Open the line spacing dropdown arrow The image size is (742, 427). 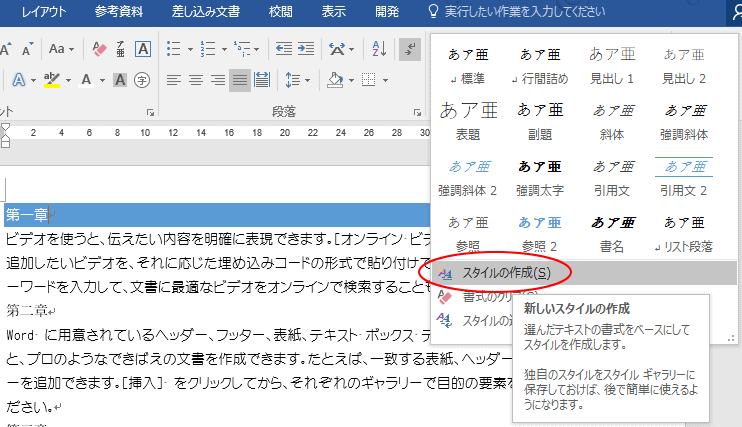(308, 80)
